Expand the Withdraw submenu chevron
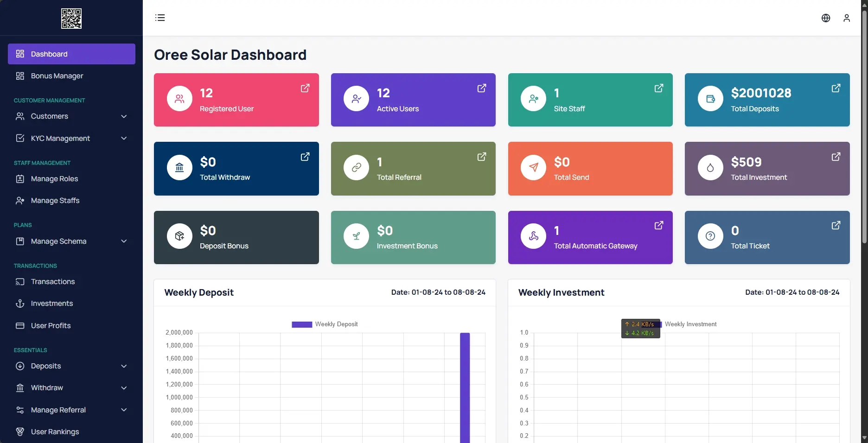Image resolution: width=868 pixels, height=443 pixels. coord(124,388)
